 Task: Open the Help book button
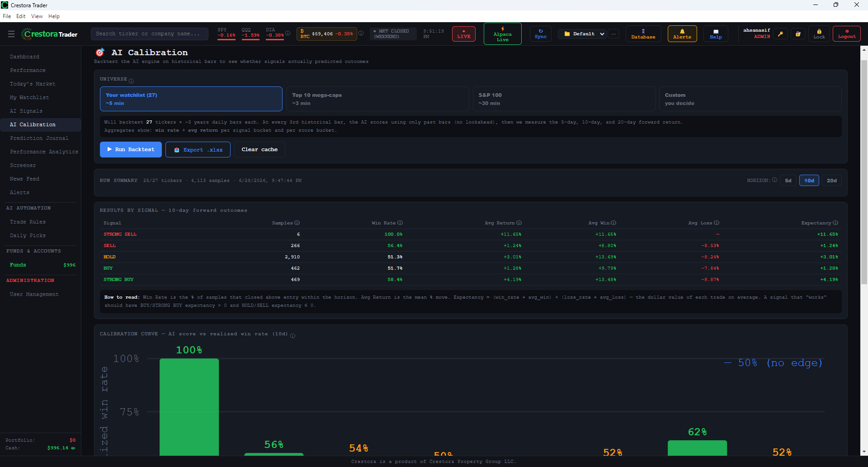(716, 34)
